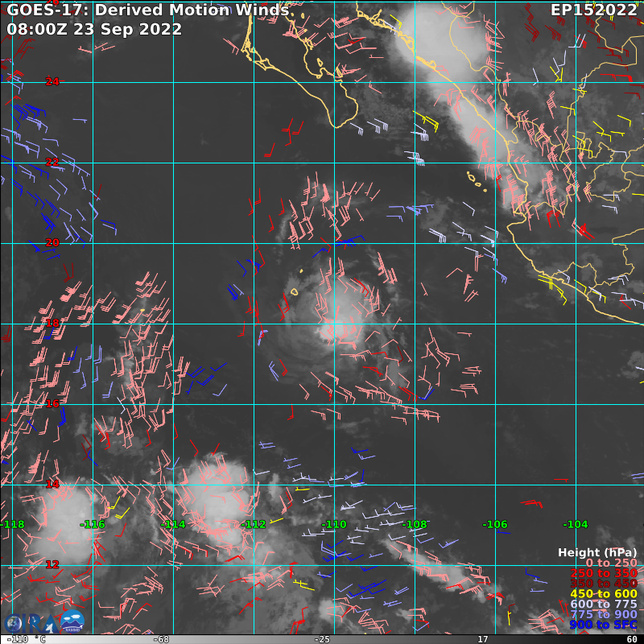Click the latitude label "12"
The image size is (644, 644).
tap(52, 565)
